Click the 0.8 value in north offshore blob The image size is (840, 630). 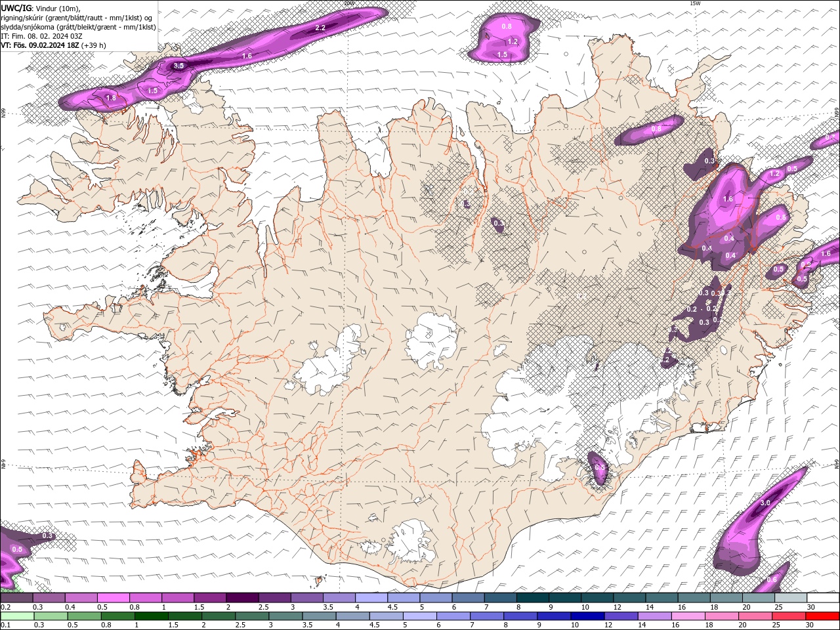tap(507, 26)
